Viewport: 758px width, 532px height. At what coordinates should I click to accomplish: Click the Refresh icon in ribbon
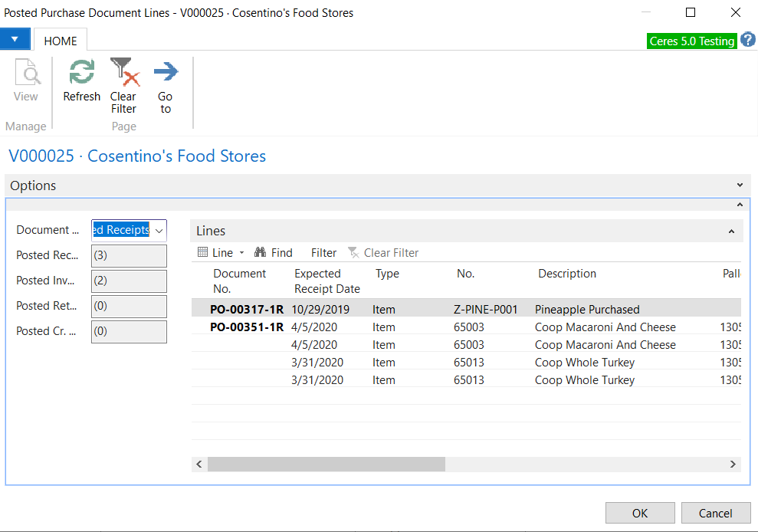[x=81, y=74]
